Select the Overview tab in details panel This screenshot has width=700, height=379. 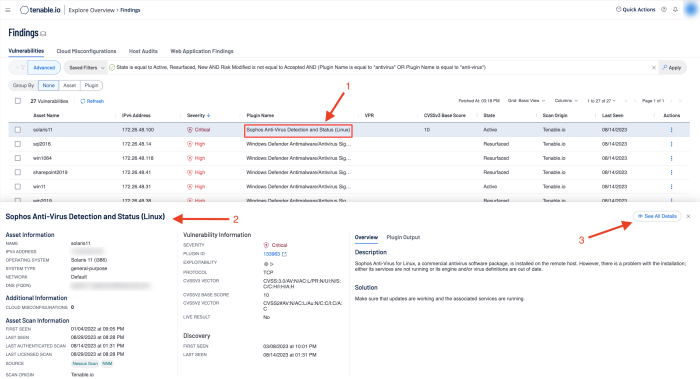(366, 237)
